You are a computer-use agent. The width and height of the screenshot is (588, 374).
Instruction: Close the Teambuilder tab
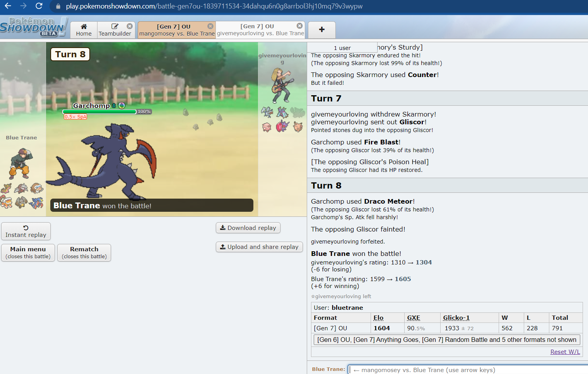point(130,26)
